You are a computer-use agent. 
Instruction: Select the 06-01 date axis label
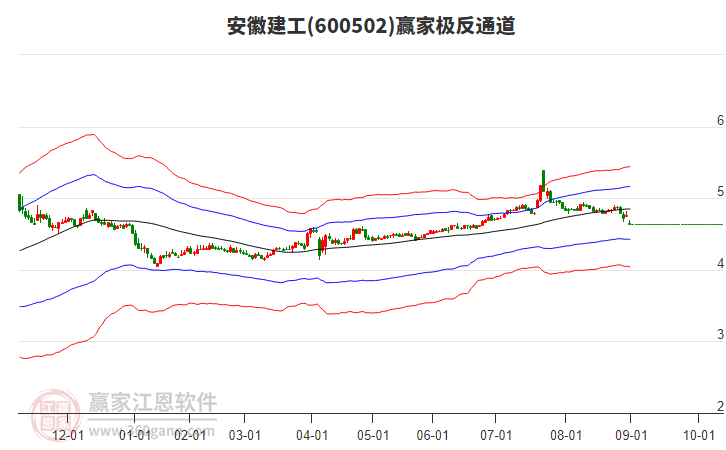[432, 436]
